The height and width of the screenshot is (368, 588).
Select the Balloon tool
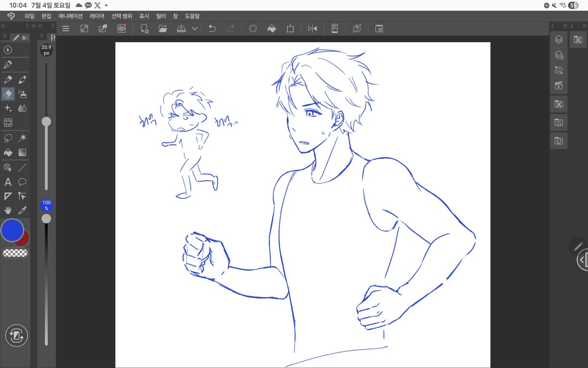click(x=22, y=182)
